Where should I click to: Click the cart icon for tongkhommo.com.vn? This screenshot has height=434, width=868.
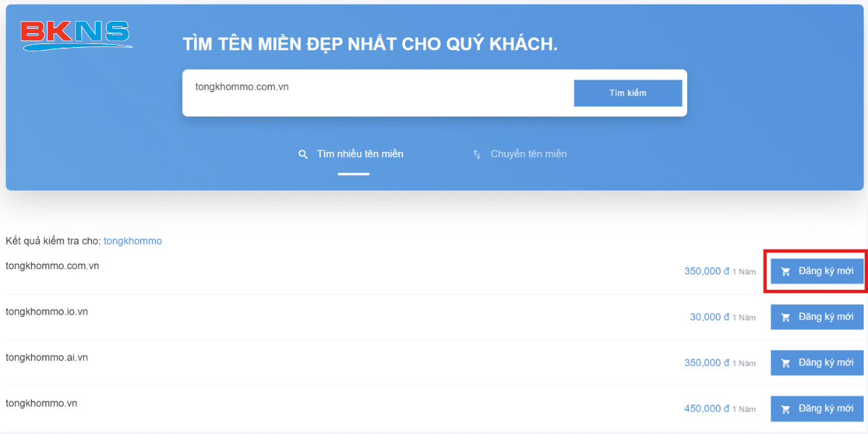click(x=786, y=272)
